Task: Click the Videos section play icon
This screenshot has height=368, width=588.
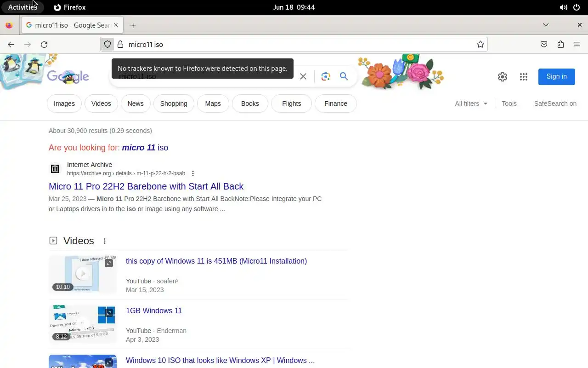Action: pos(53,241)
